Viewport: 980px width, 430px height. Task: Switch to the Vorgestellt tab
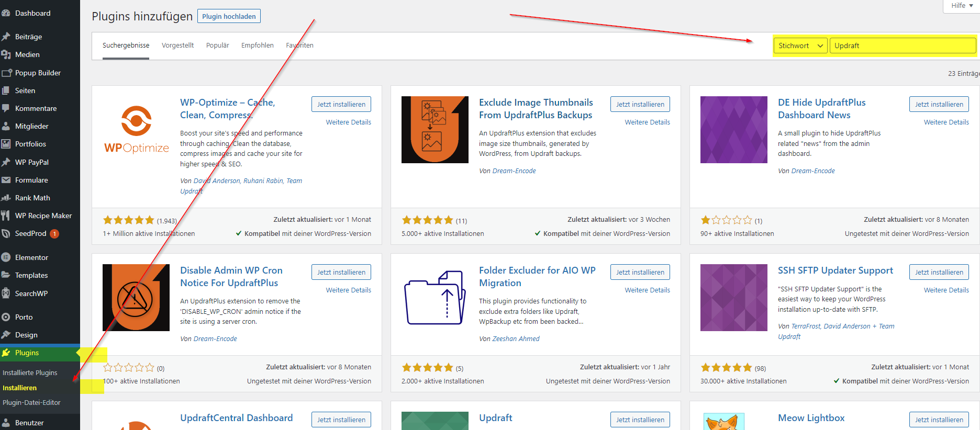pyautogui.click(x=177, y=46)
